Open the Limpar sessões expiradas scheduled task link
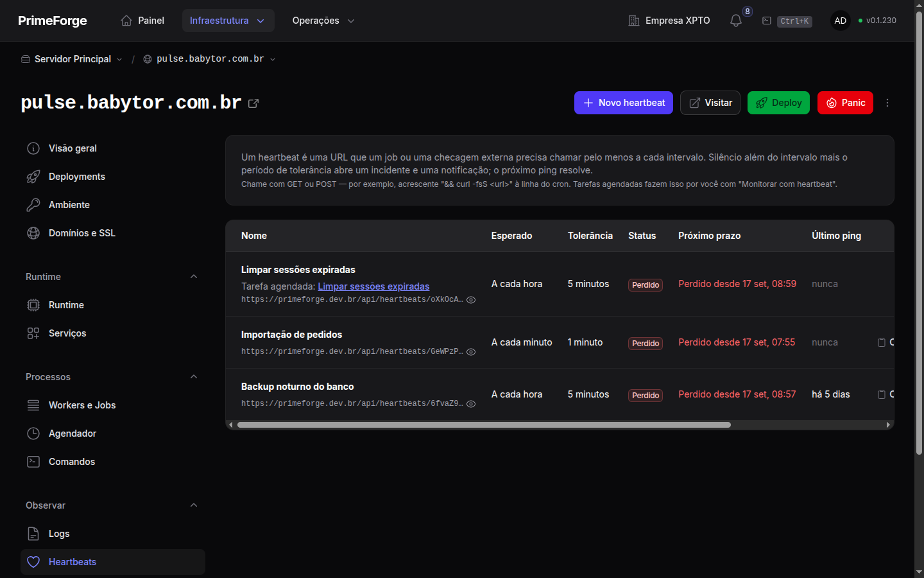The width and height of the screenshot is (924, 578). click(373, 286)
